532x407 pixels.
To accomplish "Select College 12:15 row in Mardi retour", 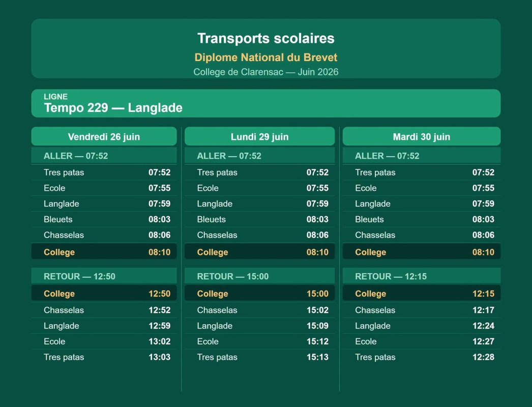I will click(422, 293).
